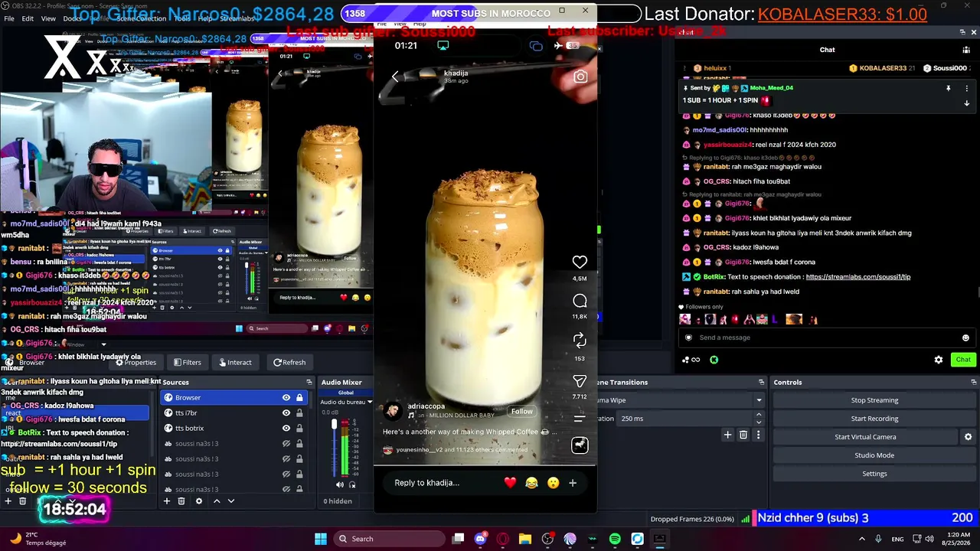Open the Edit menu in OBS
980x551 pixels.
28,18
